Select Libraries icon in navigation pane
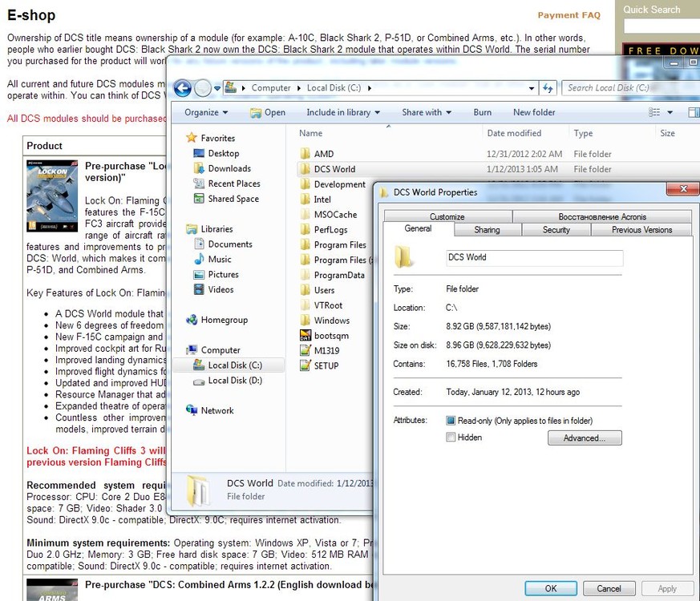 [x=192, y=229]
